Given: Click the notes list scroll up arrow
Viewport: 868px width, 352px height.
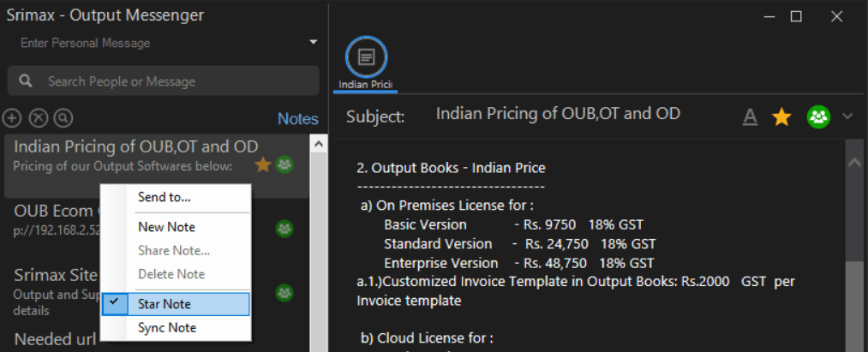Looking at the screenshot, I should click(x=319, y=144).
